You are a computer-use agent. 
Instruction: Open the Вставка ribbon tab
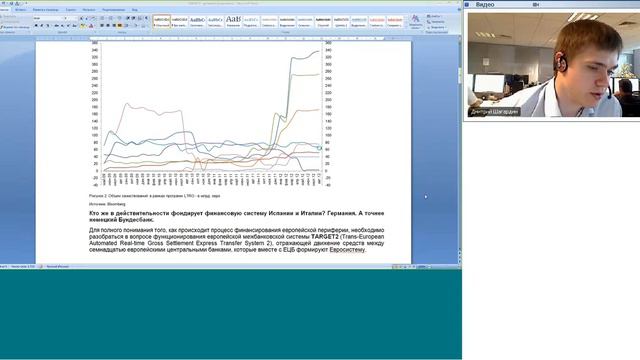(x=20, y=9)
